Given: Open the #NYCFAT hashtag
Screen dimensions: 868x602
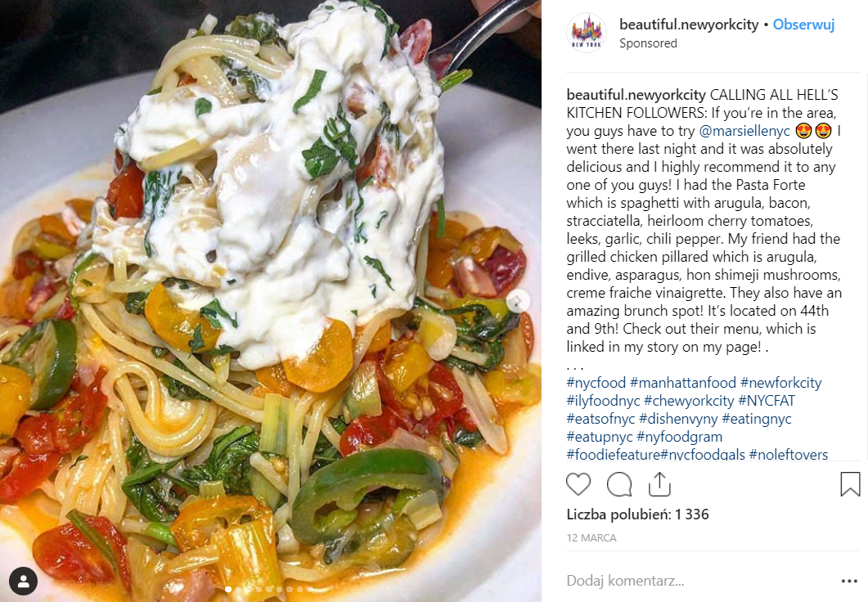Looking at the screenshot, I should pos(767,401).
